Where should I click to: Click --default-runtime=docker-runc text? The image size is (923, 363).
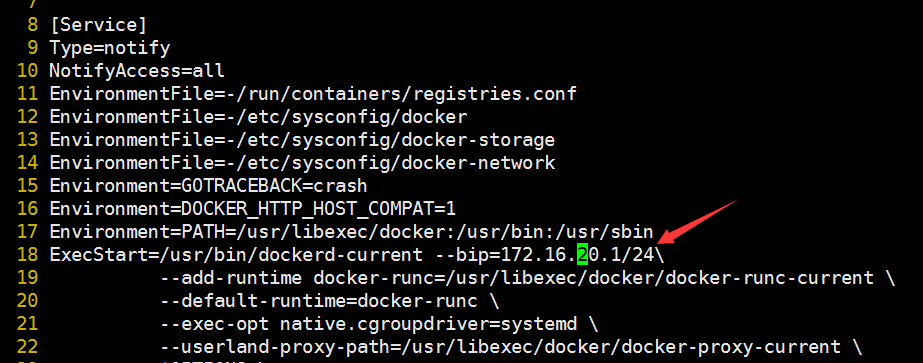pyautogui.click(x=318, y=301)
